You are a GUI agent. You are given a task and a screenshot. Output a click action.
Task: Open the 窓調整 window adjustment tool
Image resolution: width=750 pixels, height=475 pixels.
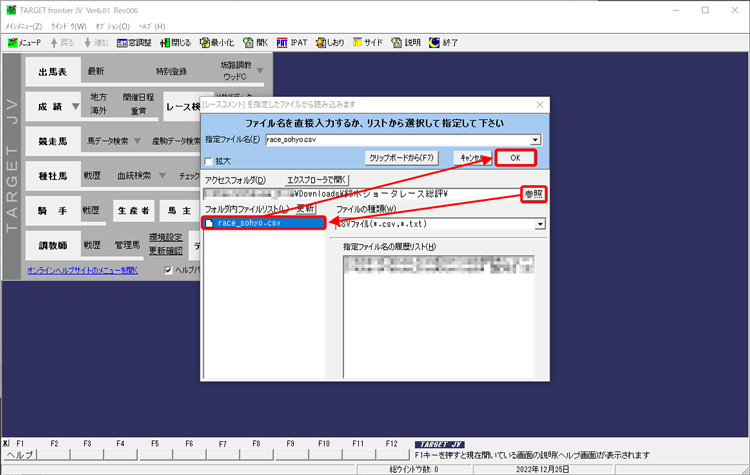[x=133, y=43]
